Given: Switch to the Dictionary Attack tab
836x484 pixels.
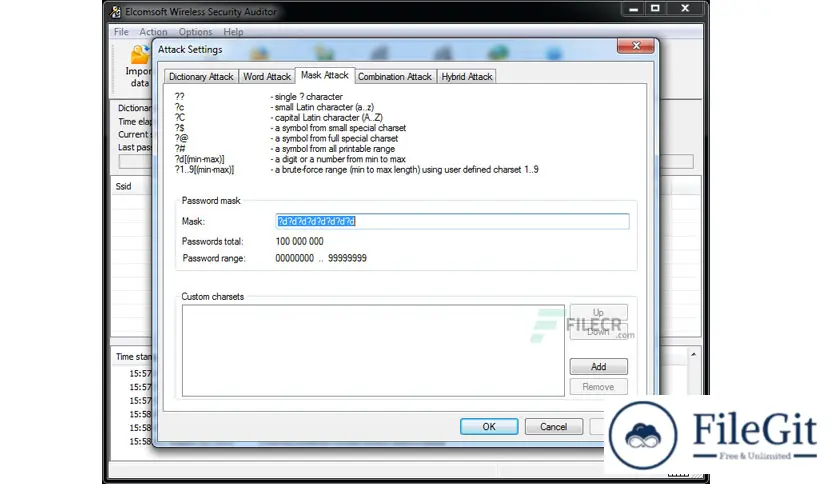Looking at the screenshot, I should 201,77.
